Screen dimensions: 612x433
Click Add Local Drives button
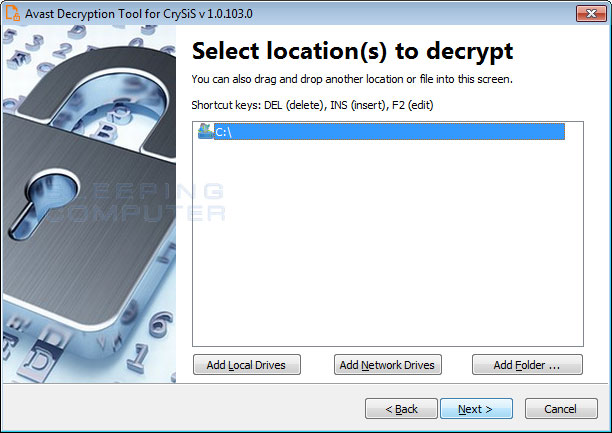247,365
